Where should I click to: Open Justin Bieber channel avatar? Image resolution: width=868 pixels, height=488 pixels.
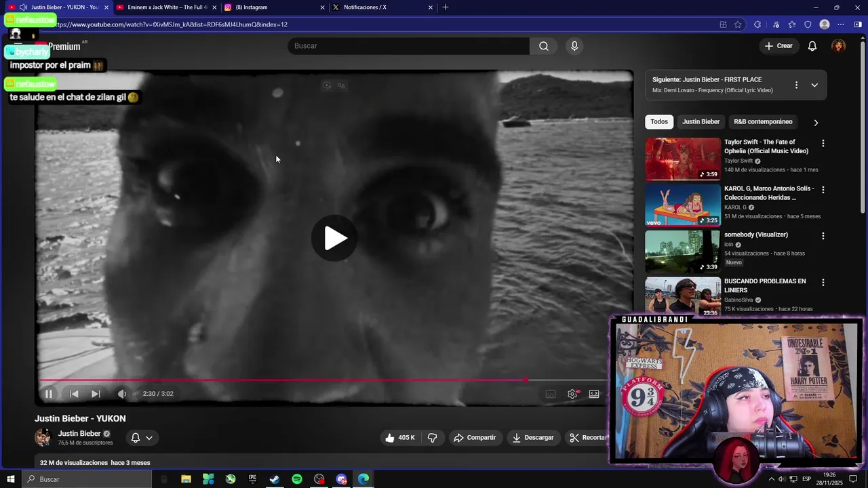click(43, 438)
